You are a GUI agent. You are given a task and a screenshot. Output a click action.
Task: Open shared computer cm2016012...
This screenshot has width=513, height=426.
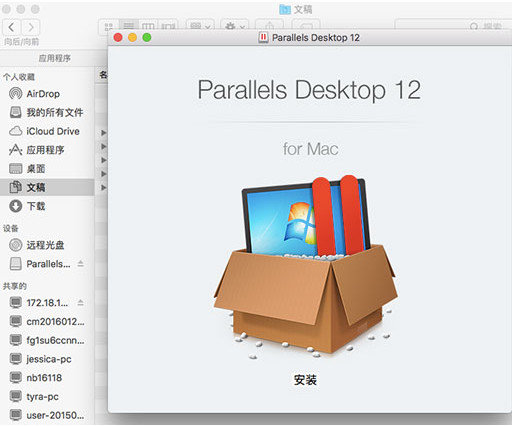[47, 321]
